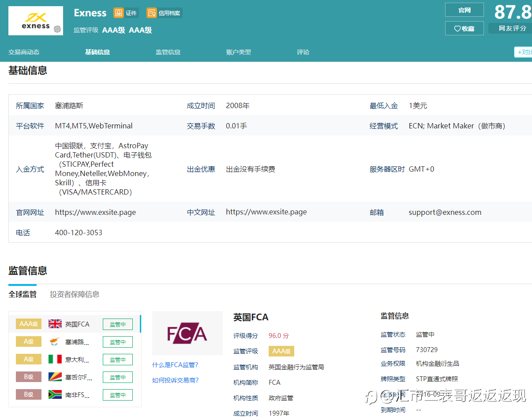Select the 投资者保障信息 sub-tab
The width and height of the screenshot is (532, 420).
point(75,294)
